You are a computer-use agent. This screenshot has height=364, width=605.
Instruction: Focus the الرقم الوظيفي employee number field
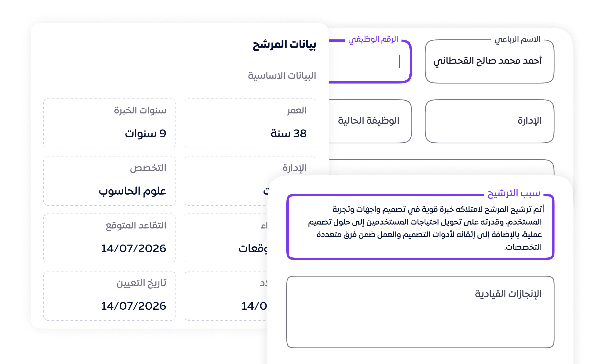pos(370,61)
